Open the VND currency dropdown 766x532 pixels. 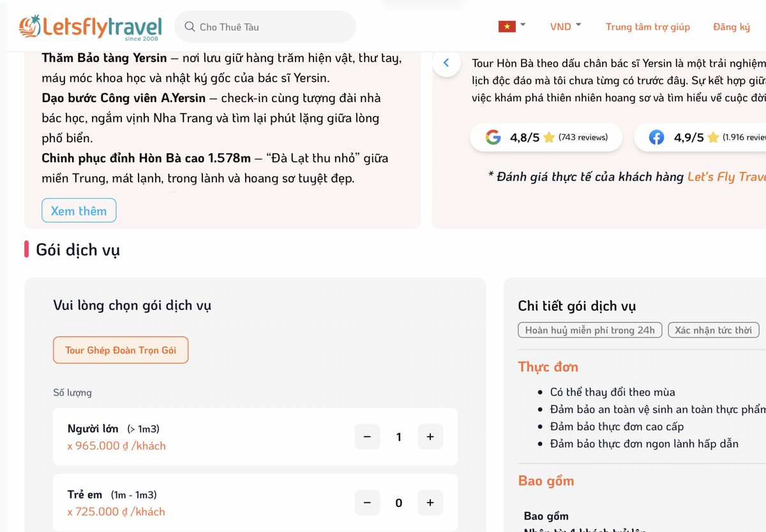[566, 26]
